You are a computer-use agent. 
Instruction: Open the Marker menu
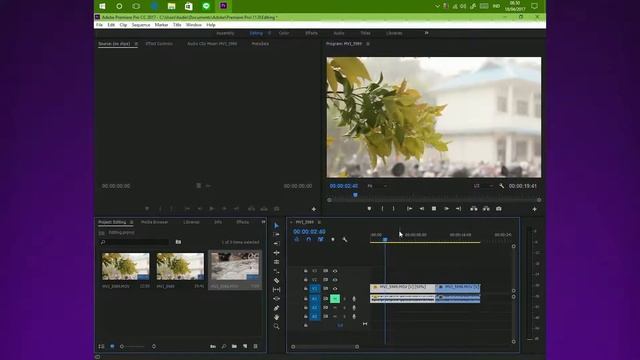(x=161, y=25)
